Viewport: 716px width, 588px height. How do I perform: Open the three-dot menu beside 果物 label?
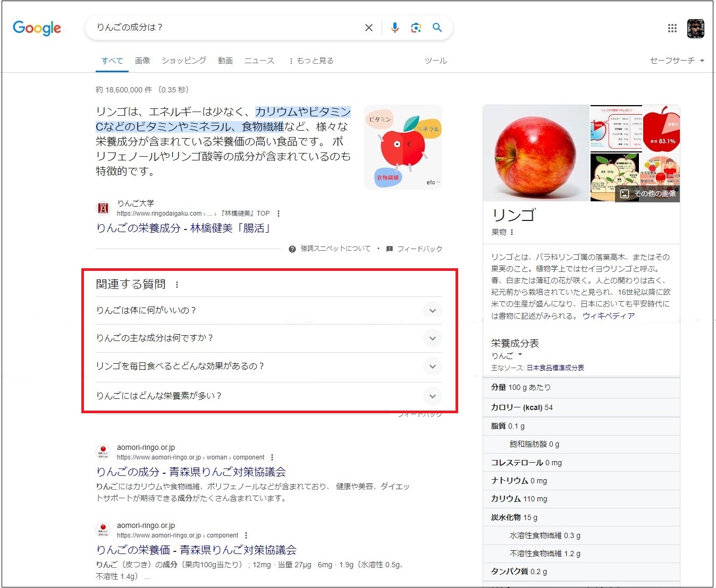coord(512,232)
